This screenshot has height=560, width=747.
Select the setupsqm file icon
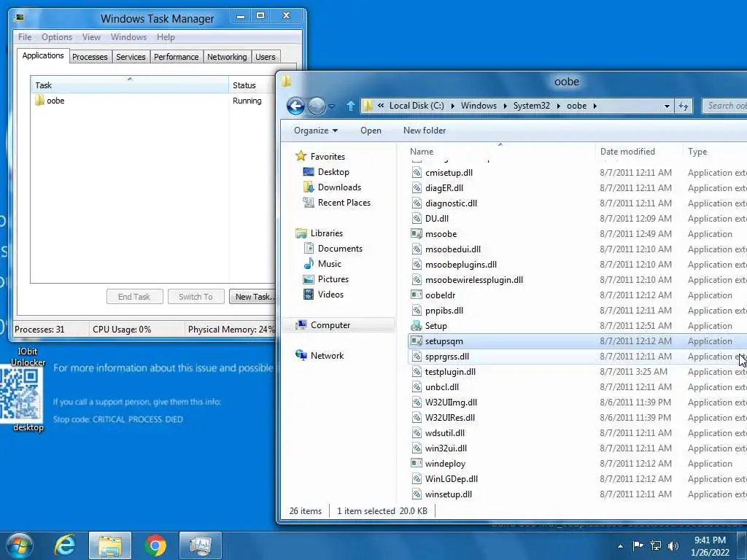point(417,341)
